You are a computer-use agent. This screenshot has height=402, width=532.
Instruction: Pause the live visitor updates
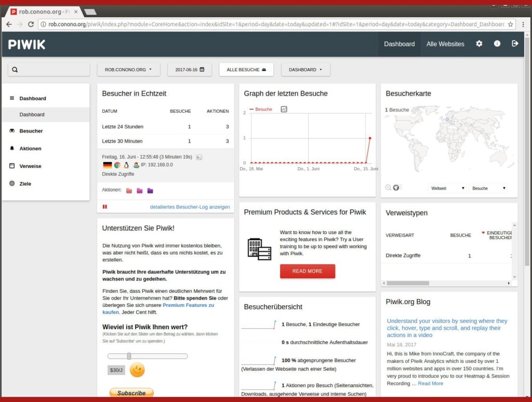point(105,207)
